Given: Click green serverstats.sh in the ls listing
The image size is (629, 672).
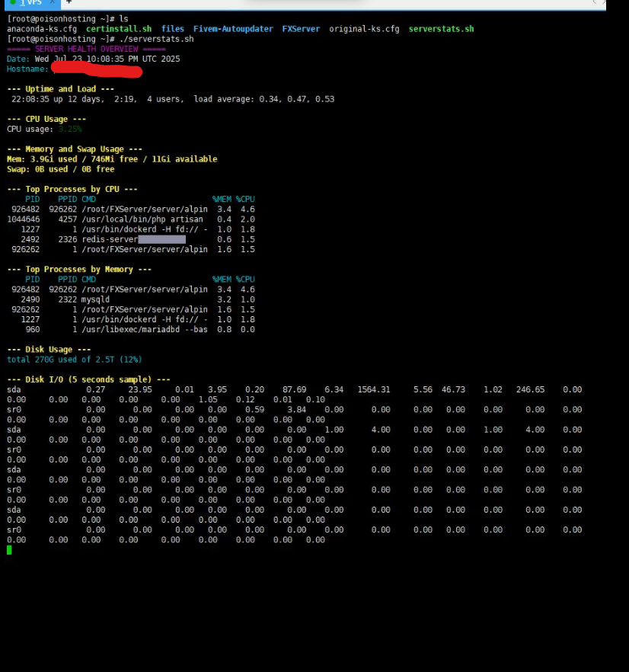Looking at the screenshot, I should click(442, 29).
